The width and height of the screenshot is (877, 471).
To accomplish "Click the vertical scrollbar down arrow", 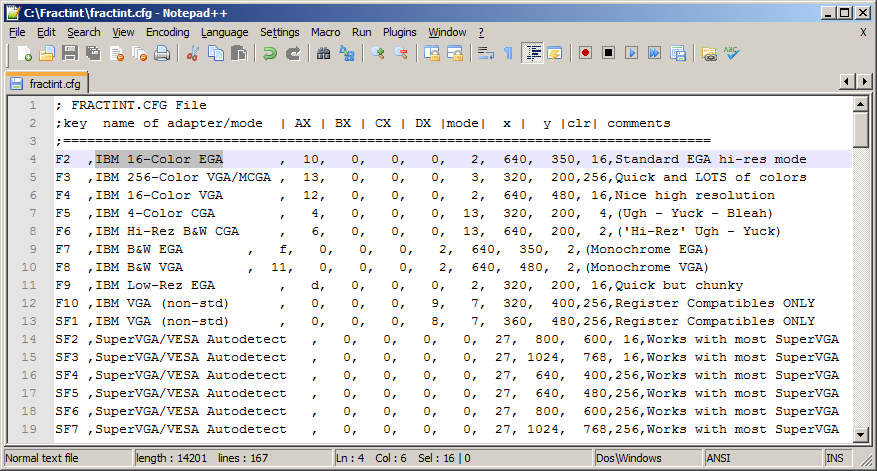I will click(x=860, y=434).
